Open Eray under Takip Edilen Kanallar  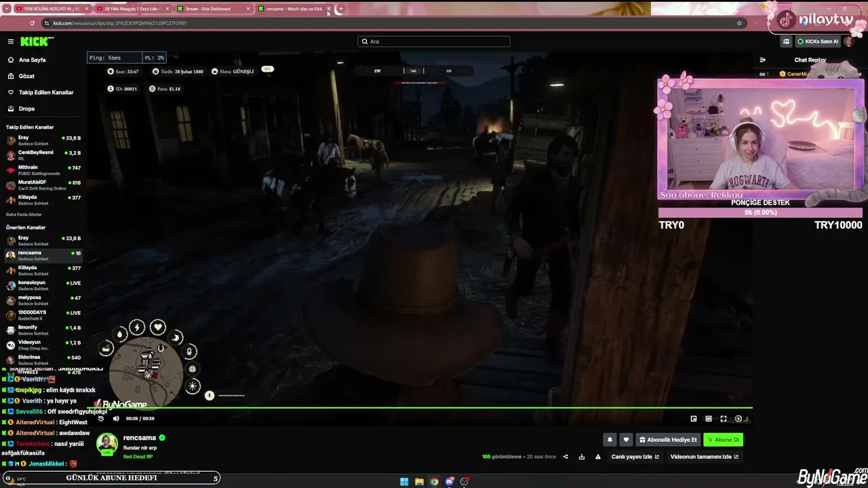43,140
